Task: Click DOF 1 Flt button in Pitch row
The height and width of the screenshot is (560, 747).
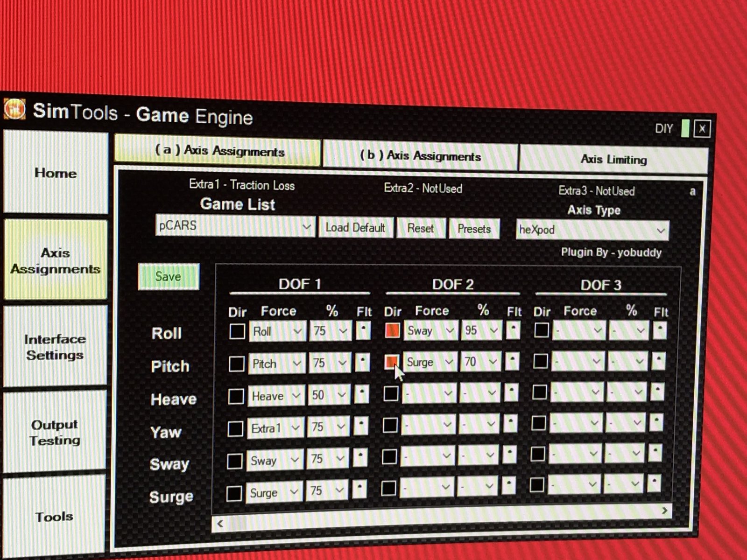Action: (x=362, y=362)
